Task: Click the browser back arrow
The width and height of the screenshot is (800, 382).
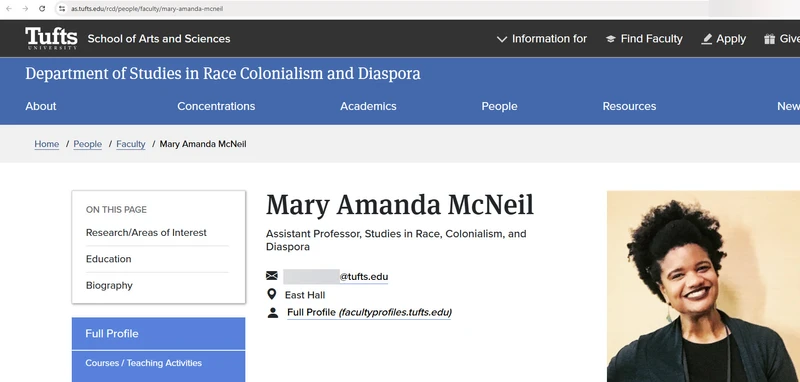Action: tap(9, 9)
